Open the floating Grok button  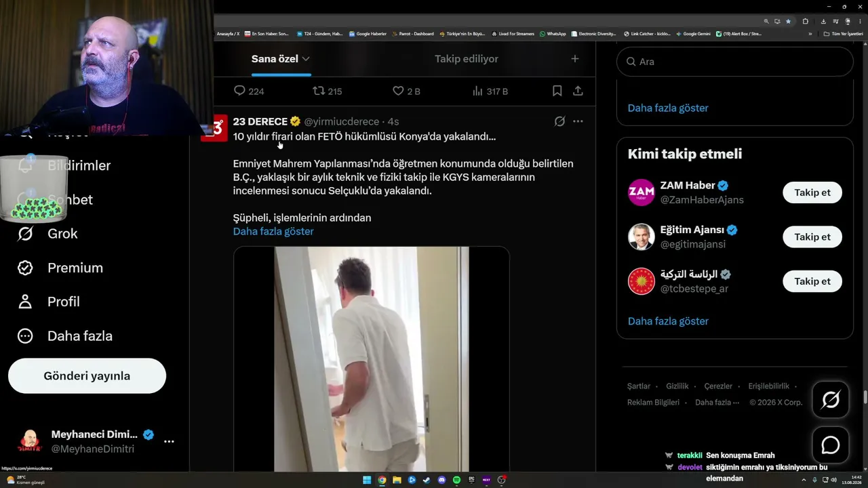point(831,400)
